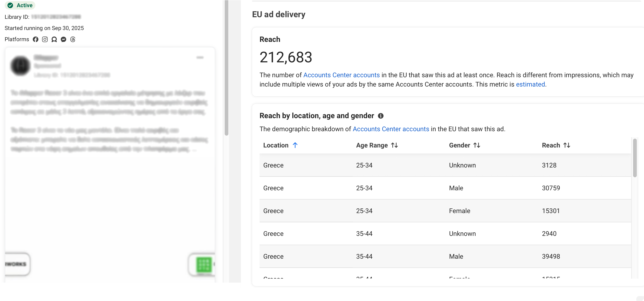
Task: Click the left ad panel scrollbar
Action: pos(227,67)
